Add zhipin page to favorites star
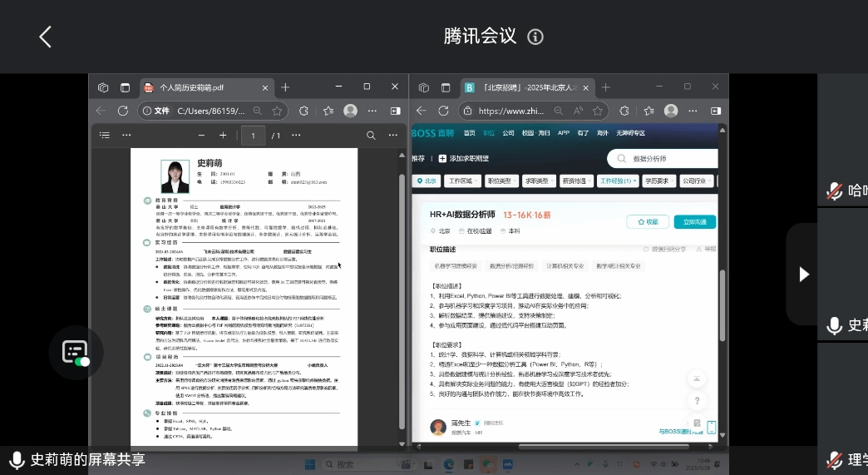Image resolution: width=868 pixels, height=475 pixels. (x=597, y=111)
